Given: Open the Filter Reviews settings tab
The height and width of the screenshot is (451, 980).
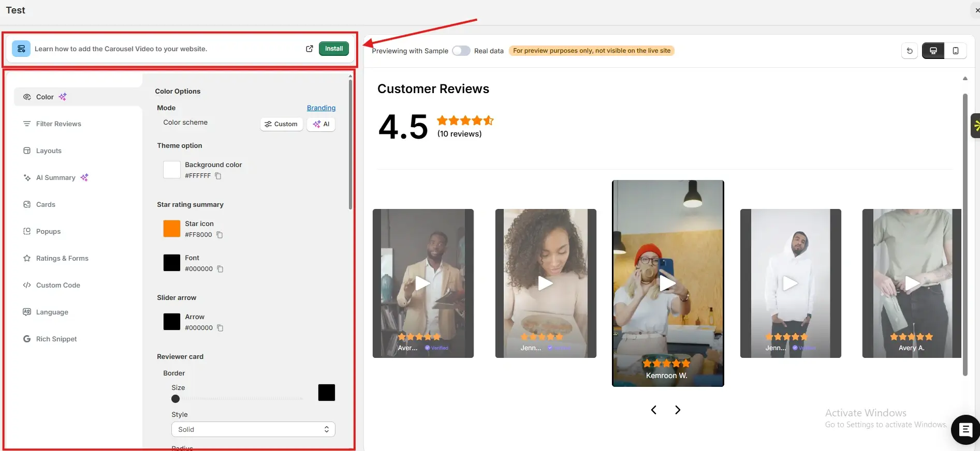Looking at the screenshot, I should click(x=58, y=124).
